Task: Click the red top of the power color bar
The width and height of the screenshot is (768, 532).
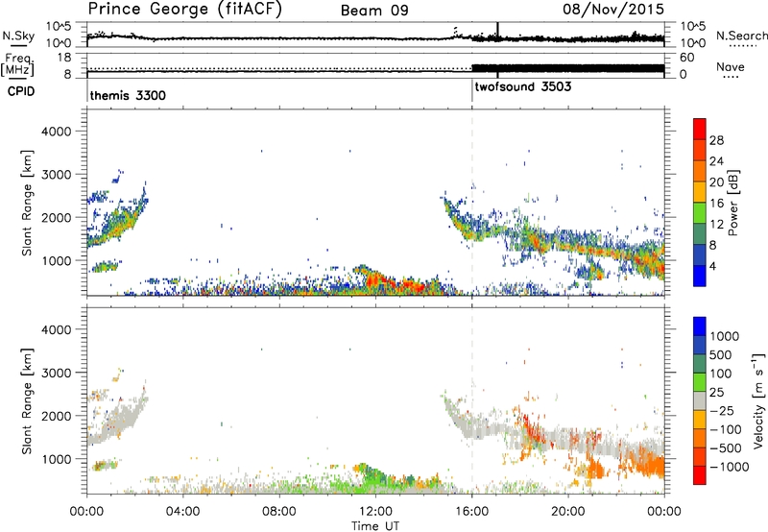Action: [x=700, y=129]
